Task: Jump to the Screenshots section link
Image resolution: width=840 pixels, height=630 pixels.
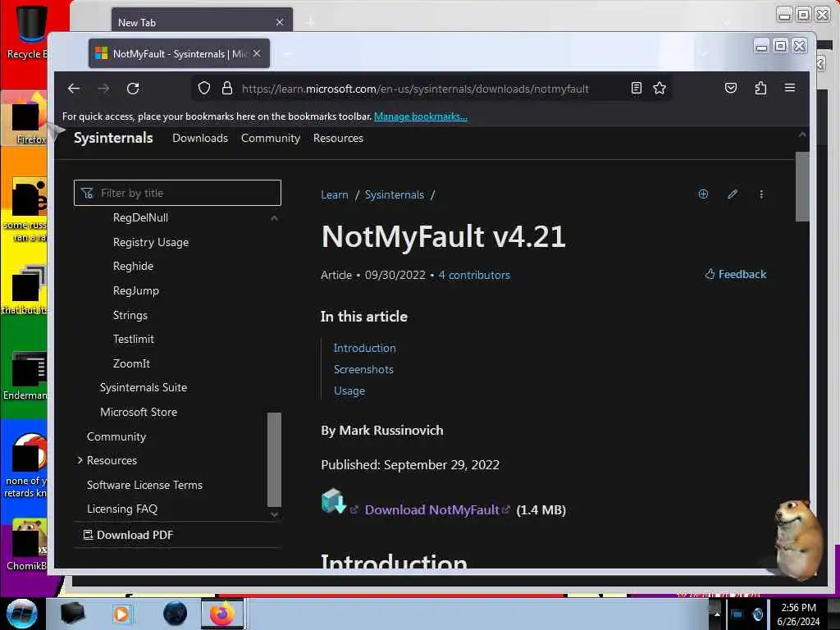Action: tap(363, 369)
